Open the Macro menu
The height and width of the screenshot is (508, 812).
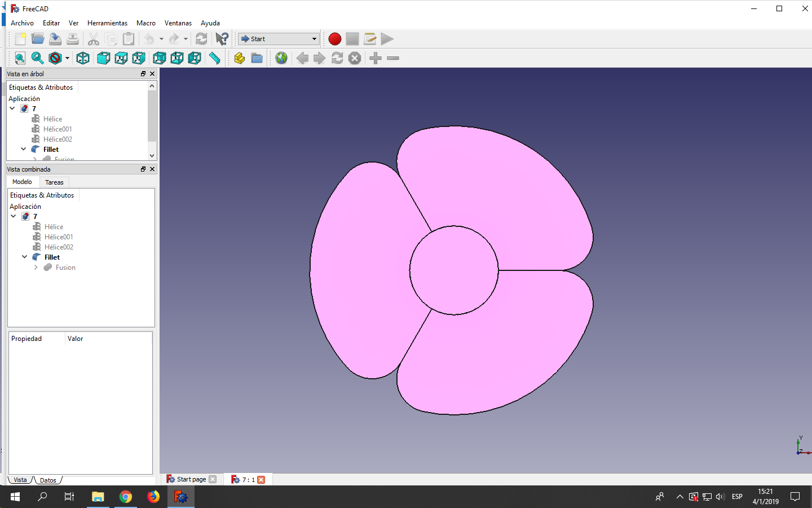click(145, 23)
